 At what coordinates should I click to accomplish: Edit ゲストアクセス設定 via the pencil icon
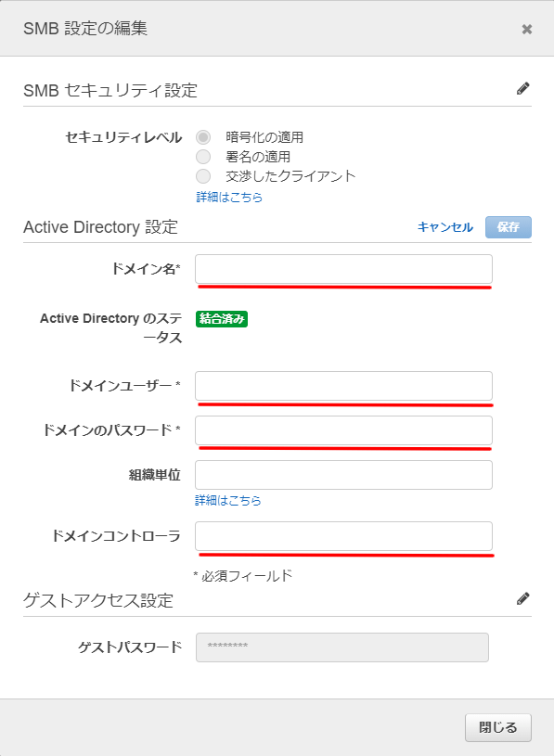[x=522, y=599]
